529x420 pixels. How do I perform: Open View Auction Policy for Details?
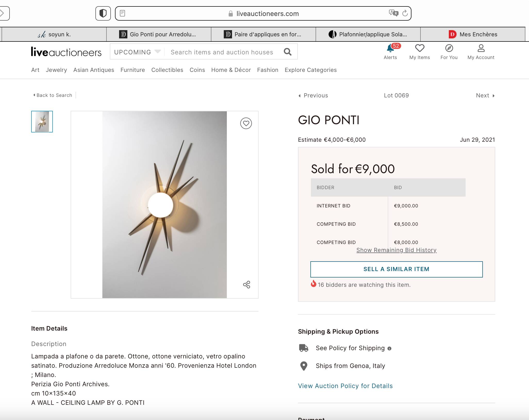[x=345, y=386]
